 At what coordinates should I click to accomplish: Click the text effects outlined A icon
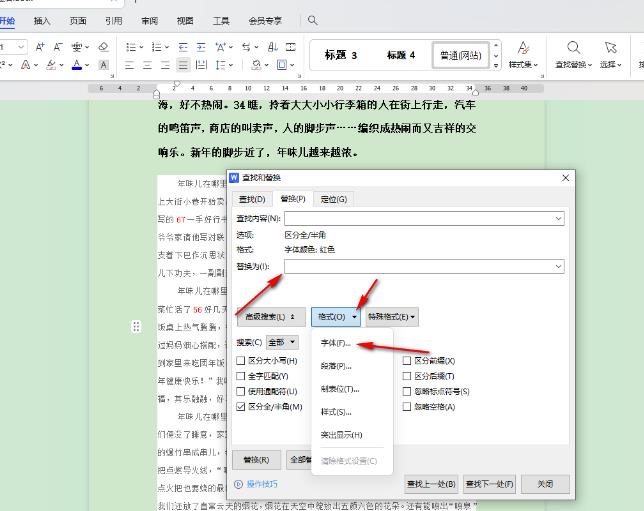click(x=25, y=65)
